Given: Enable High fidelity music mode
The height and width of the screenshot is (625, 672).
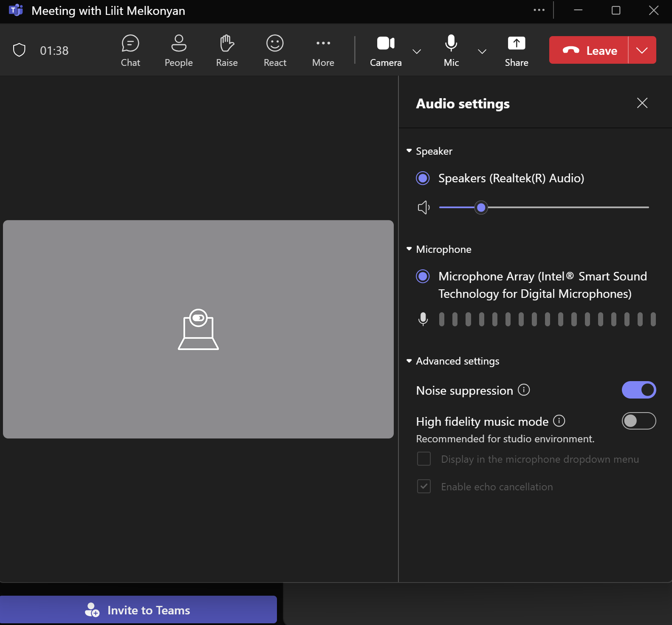Looking at the screenshot, I should pyautogui.click(x=639, y=421).
